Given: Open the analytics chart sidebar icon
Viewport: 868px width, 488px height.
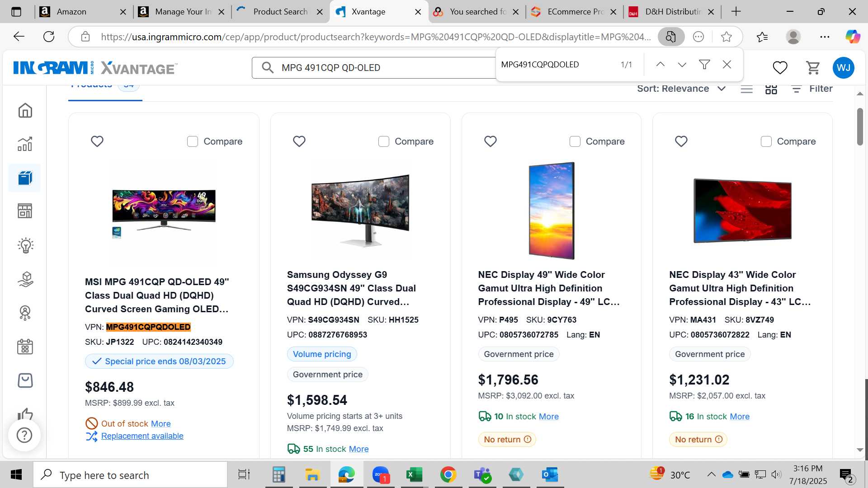Looking at the screenshot, I should click(x=25, y=144).
